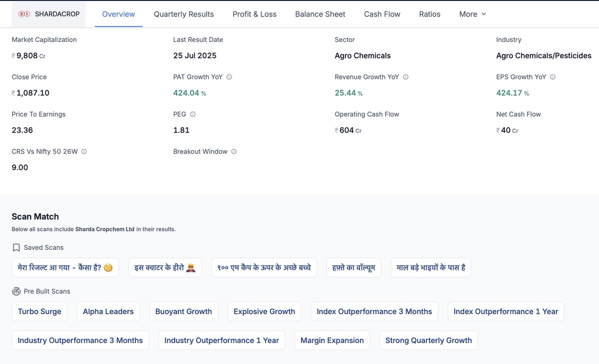Click the PEG value 1.81
This screenshot has width=599, height=364.
[x=181, y=130]
